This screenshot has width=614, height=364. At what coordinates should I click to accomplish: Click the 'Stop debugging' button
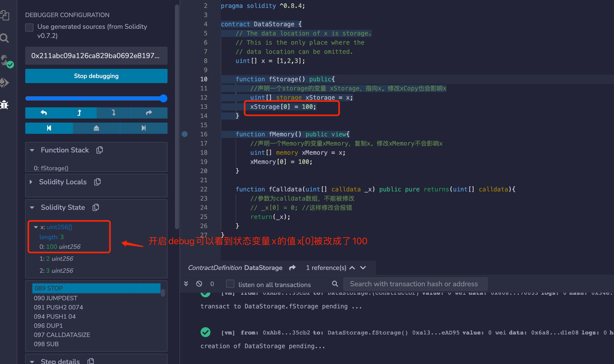tap(96, 77)
